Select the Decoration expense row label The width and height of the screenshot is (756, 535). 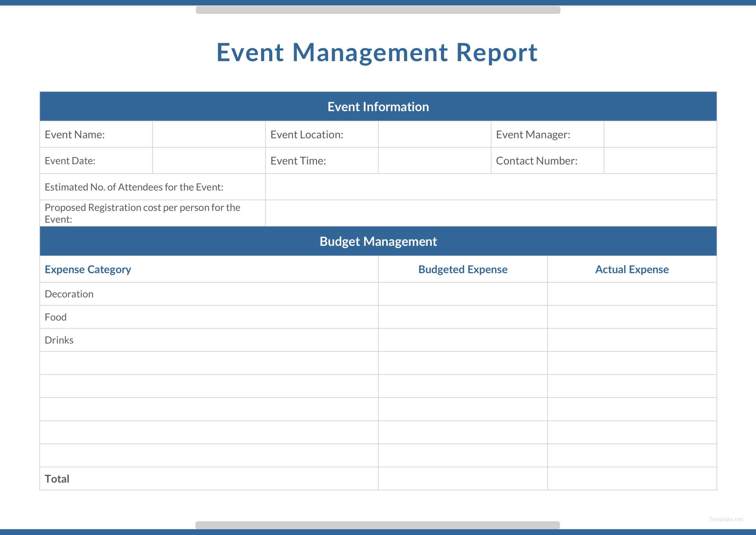coord(69,293)
